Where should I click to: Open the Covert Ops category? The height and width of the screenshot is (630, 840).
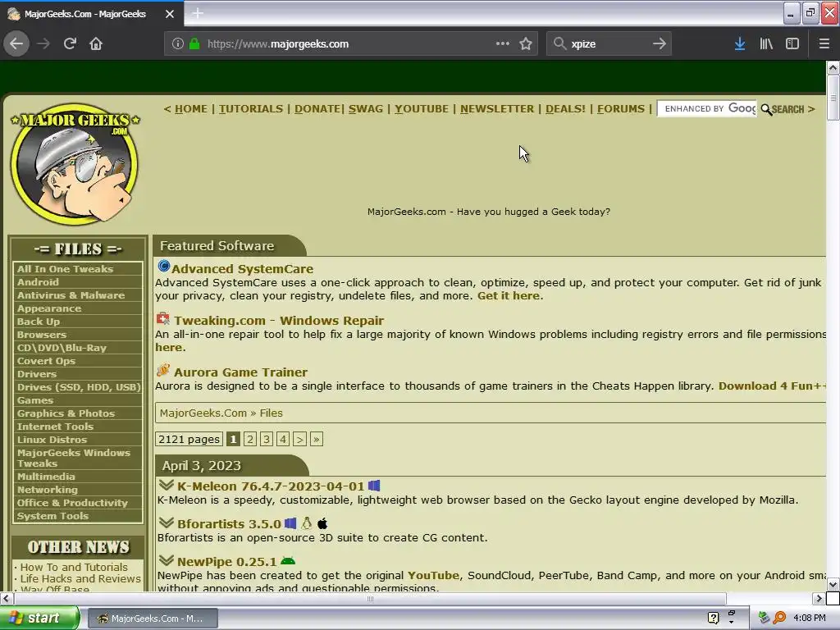46,361
